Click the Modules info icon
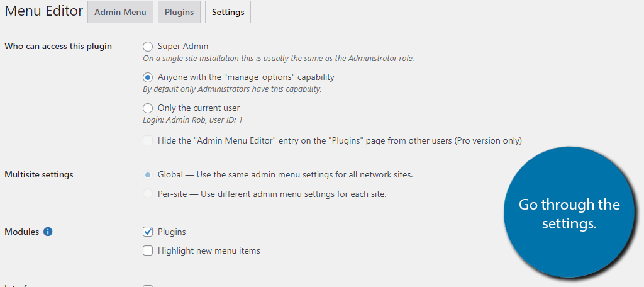Viewport: 644px width, 287px height. coord(48,232)
